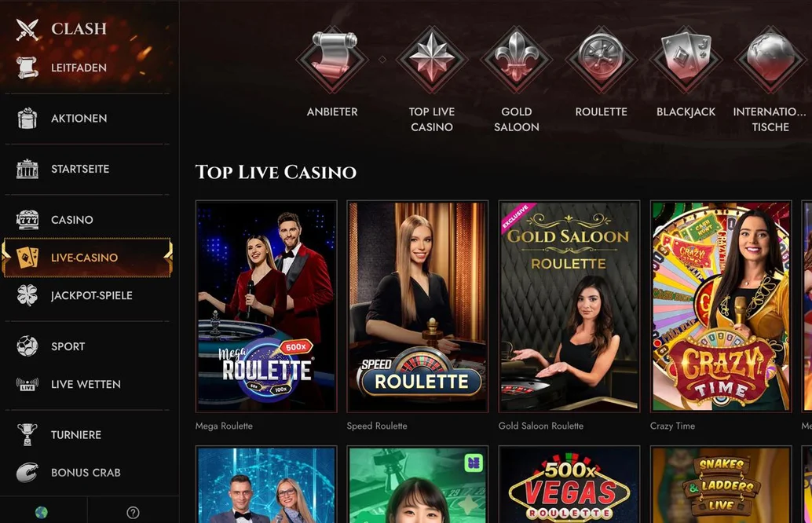Open the Gold Saloon Roulette exclusive tile
Screen dimensions: 812x523
click(x=569, y=306)
